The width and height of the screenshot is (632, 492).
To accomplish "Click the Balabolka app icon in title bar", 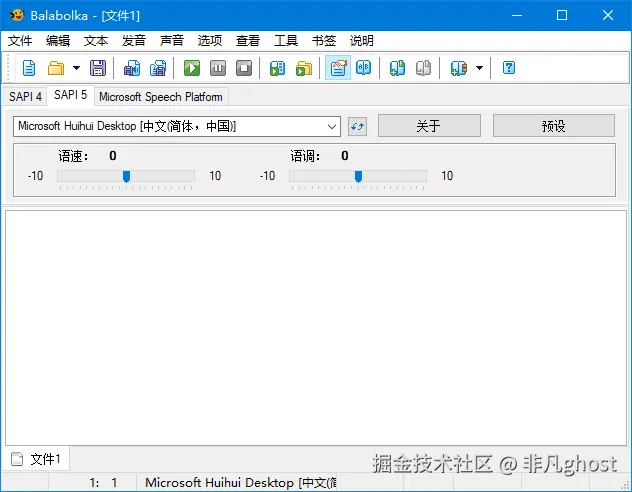I will [17, 15].
